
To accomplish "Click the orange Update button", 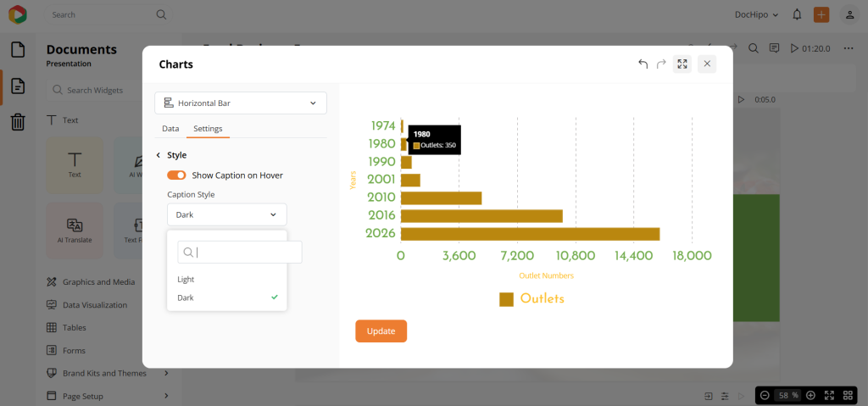I will (x=381, y=331).
